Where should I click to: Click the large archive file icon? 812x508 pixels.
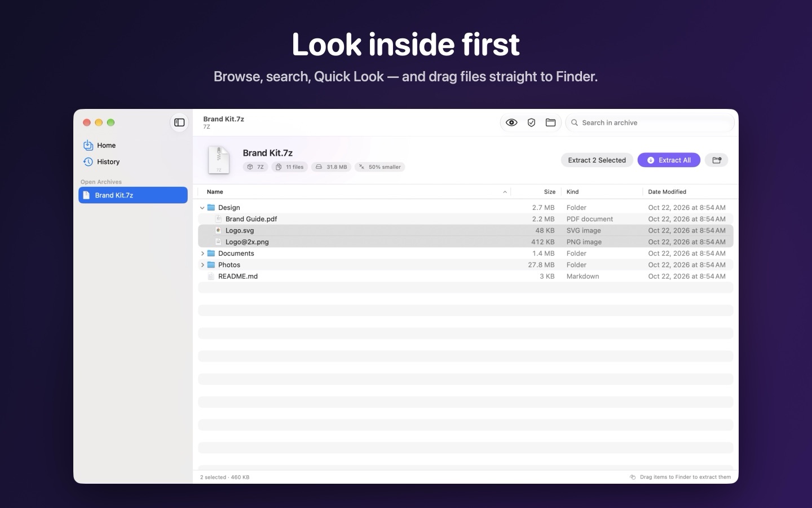click(x=219, y=160)
